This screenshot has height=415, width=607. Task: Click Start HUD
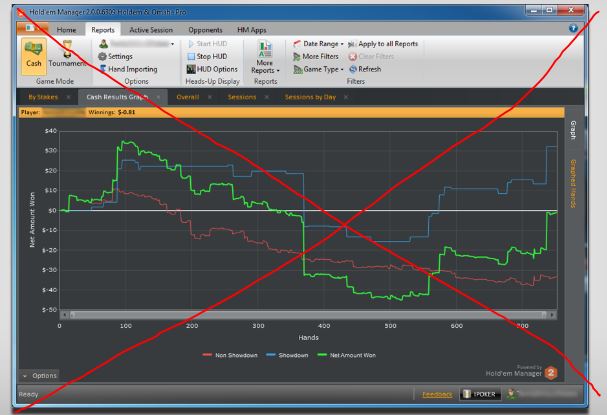coord(208,44)
